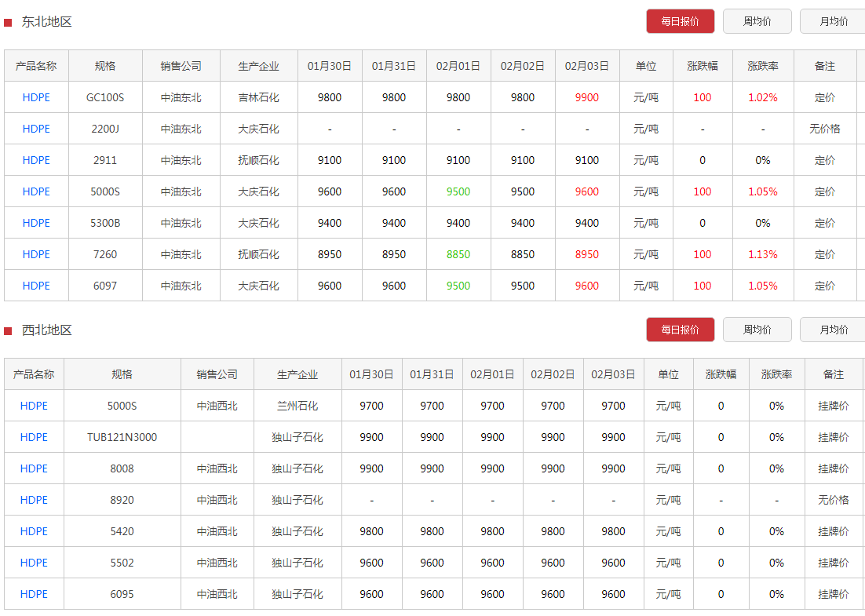Click the 吉林石化 producer cell
This screenshot has width=865, height=616.
[x=259, y=97]
